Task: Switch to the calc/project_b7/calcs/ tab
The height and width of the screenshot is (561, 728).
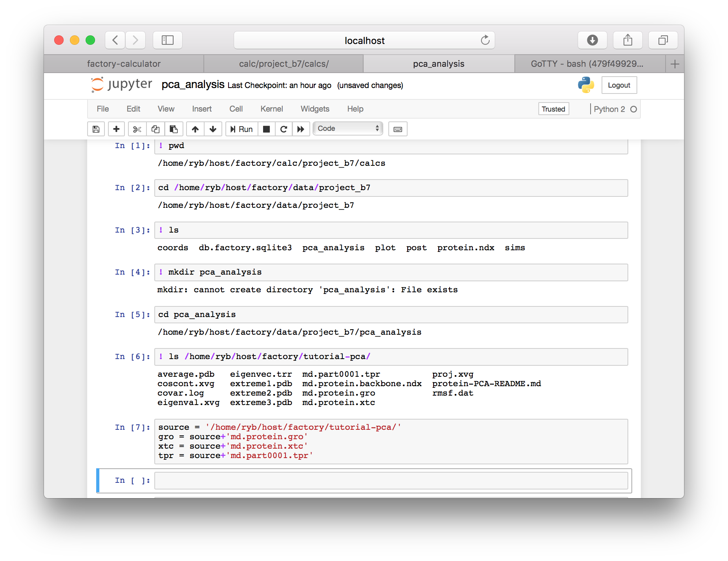Action: (x=284, y=64)
